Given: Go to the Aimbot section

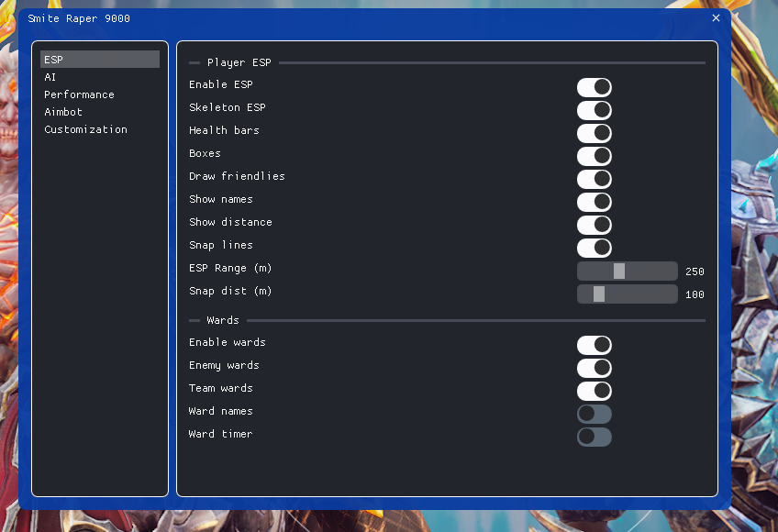Looking at the screenshot, I should pos(63,112).
